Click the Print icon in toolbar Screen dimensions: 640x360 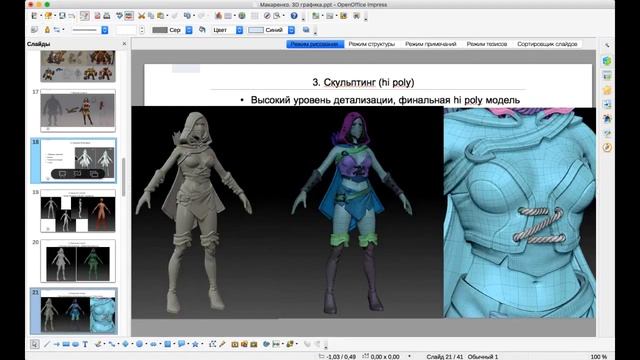pos(107,16)
